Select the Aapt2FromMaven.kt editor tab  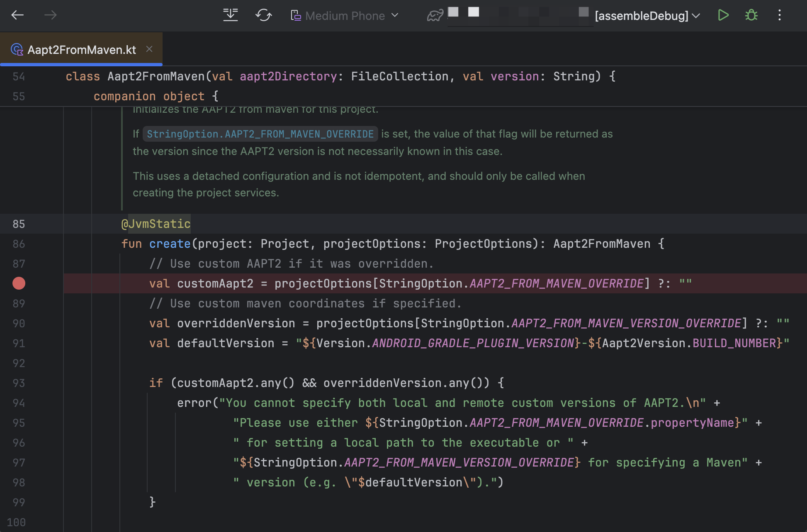click(x=81, y=50)
